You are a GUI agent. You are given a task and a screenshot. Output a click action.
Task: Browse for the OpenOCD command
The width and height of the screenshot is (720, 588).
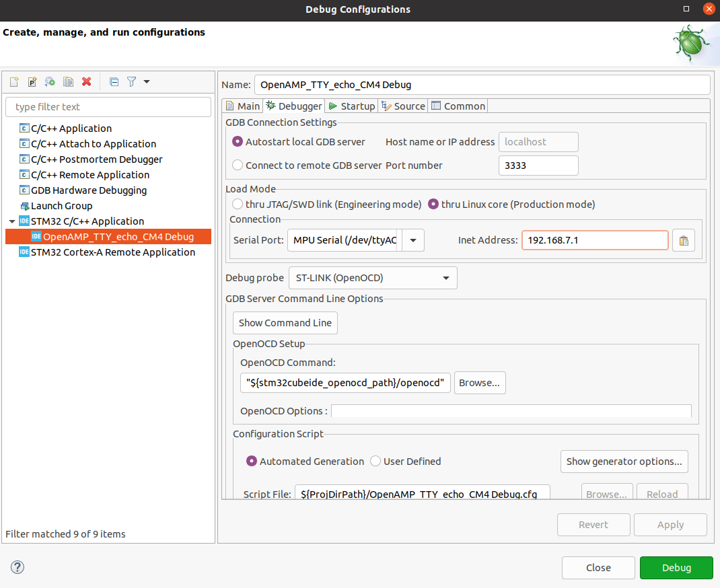(x=480, y=383)
